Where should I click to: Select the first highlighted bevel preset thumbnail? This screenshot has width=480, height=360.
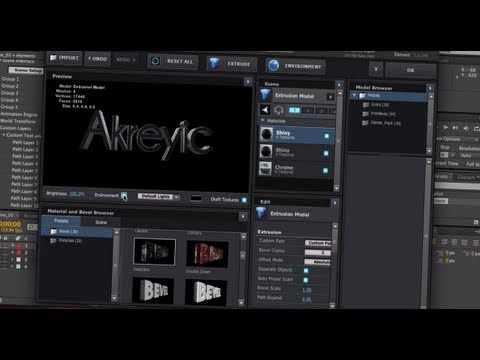[x=154, y=251]
